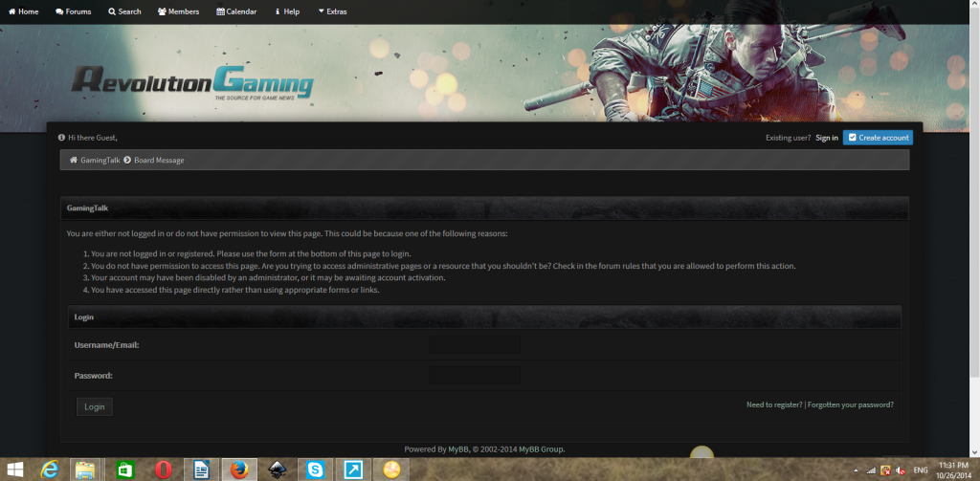Click the home icon in the breadcrumb

point(73,160)
